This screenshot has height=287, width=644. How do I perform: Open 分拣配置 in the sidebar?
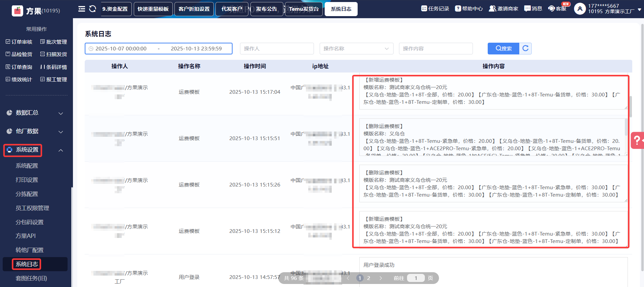click(x=27, y=194)
